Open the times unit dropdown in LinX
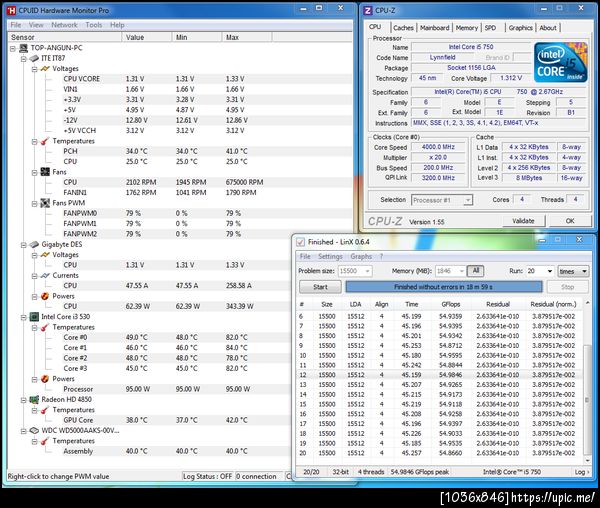 [573, 271]
